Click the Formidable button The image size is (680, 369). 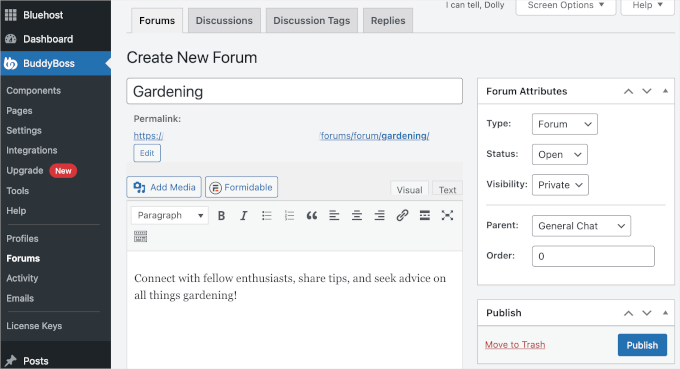(x=242, y=187)
